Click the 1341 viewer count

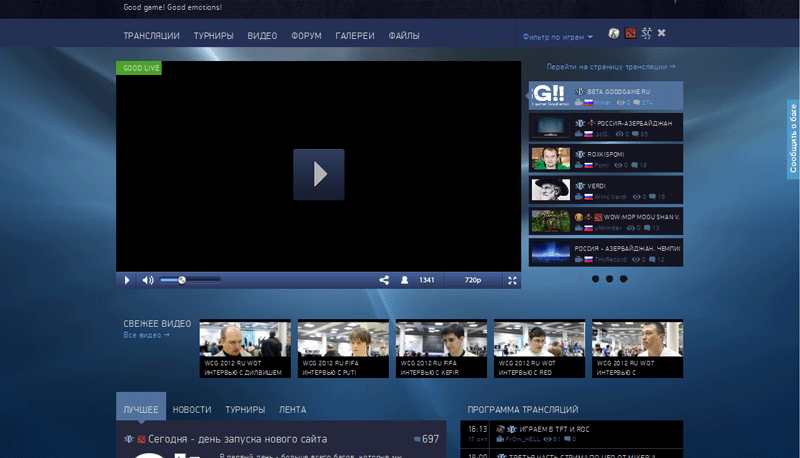(x=427, y=280)
